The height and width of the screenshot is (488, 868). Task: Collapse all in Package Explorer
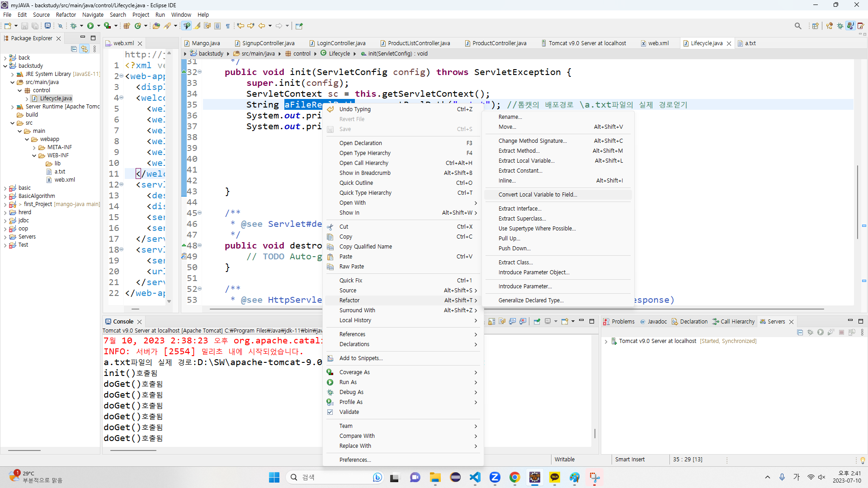coord(74,49)
